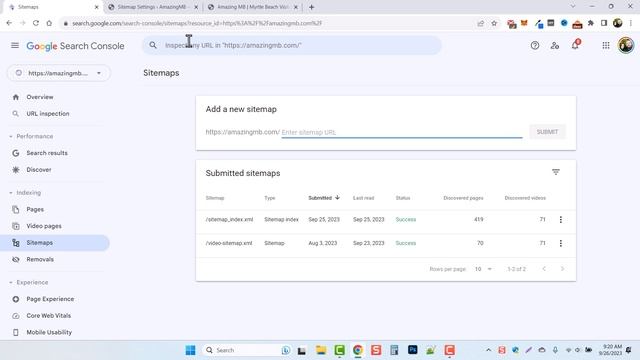Viewport: 640px width, 360px height.
Task: Open more options for sitemap_index.xml row
Action: pos(561,220)
